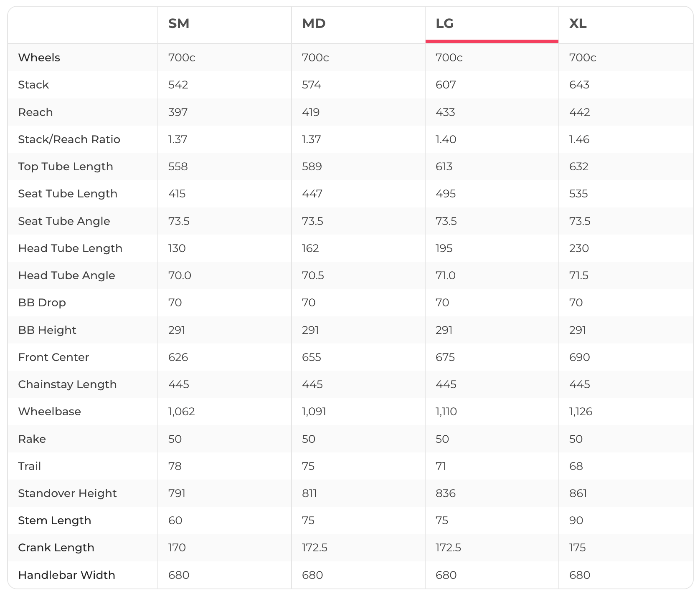Click the Top Tube Length label
The width and height of the screenshot is (700, 596).
[x=66, y=167]
